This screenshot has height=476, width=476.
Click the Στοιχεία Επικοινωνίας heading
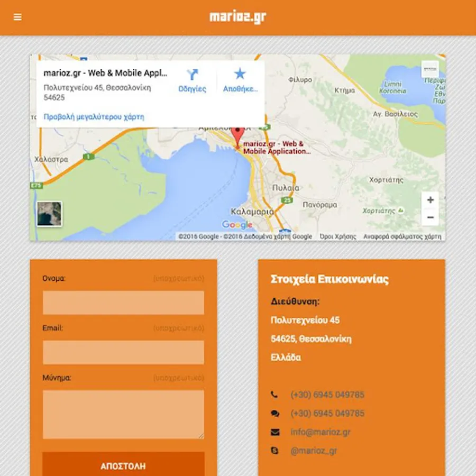[x=329, y=279]
